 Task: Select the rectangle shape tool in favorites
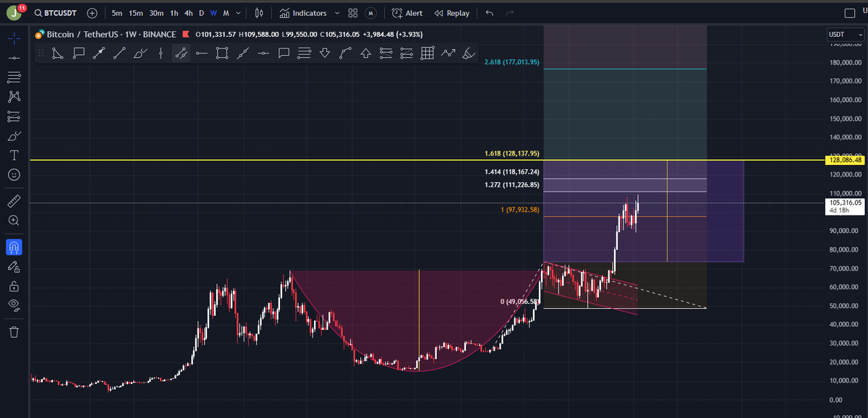[x=222, y=53]
